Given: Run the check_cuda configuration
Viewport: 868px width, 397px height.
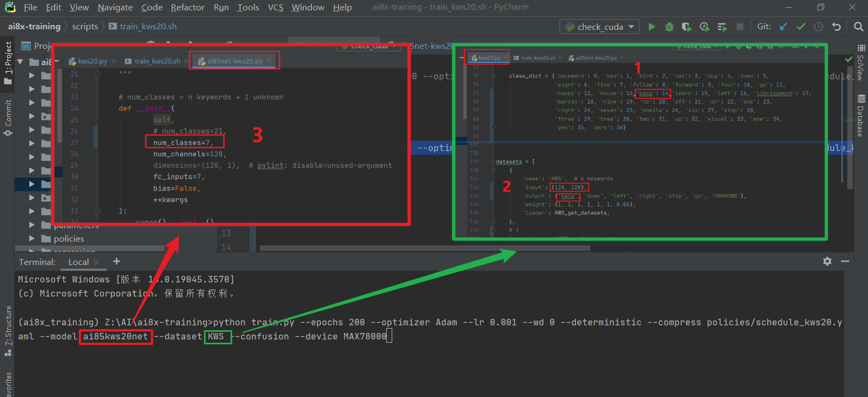Looking at the screenshot, I should pos(652,27).
